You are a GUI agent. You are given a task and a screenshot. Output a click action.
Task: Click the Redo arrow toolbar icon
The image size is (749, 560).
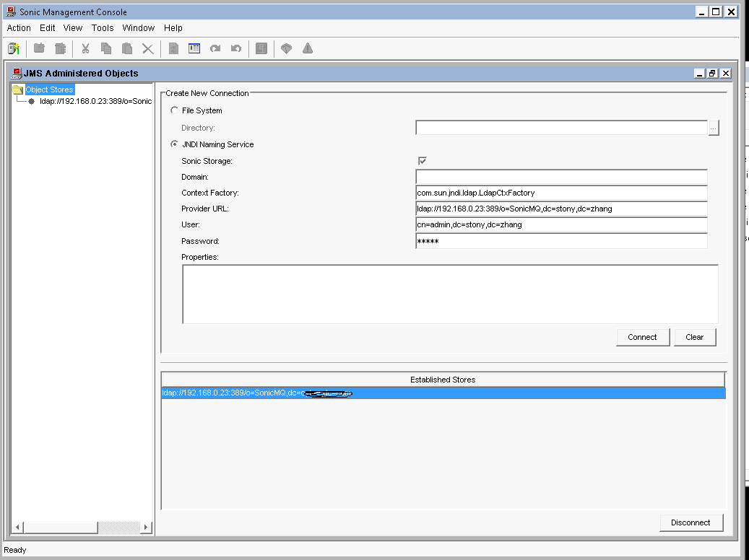point(215,48)
